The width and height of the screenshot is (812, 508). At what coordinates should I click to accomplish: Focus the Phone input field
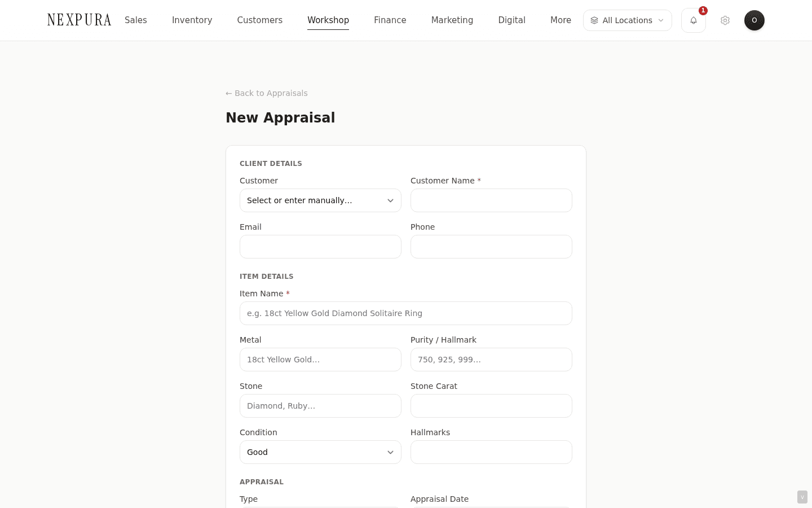tap(491, 247)
